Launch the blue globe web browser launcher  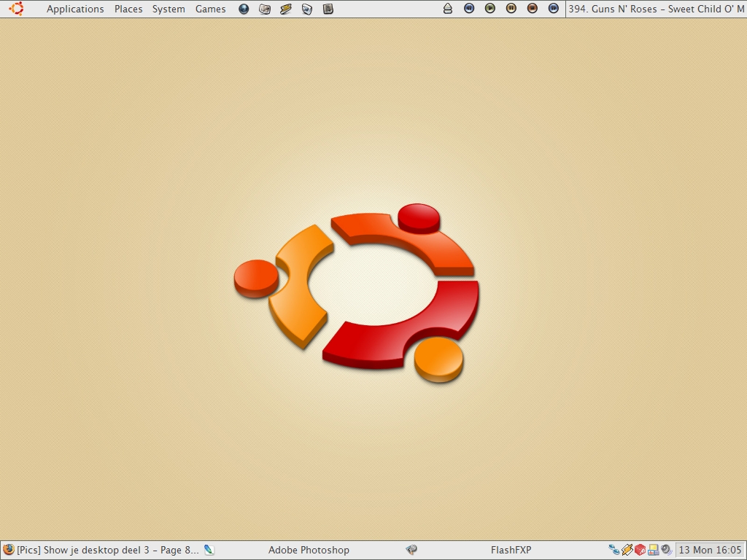pos(244,9)
